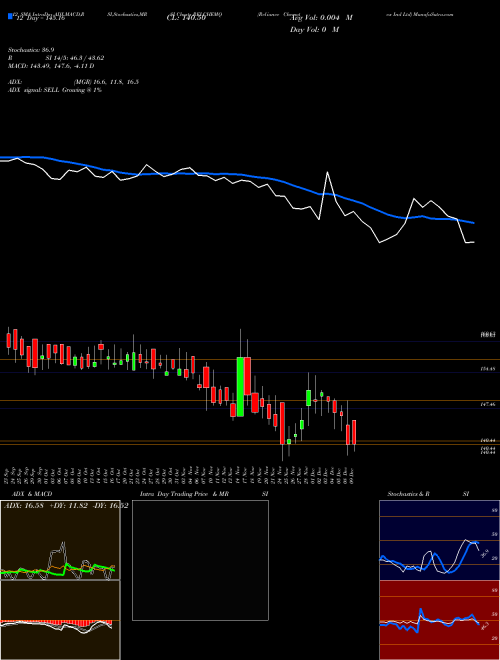The height and width of the screenshot is (660, 500).
Task: Select the 'MACD: 143.49, 147.6, -4.11 D' line
Action: point(51,66)
